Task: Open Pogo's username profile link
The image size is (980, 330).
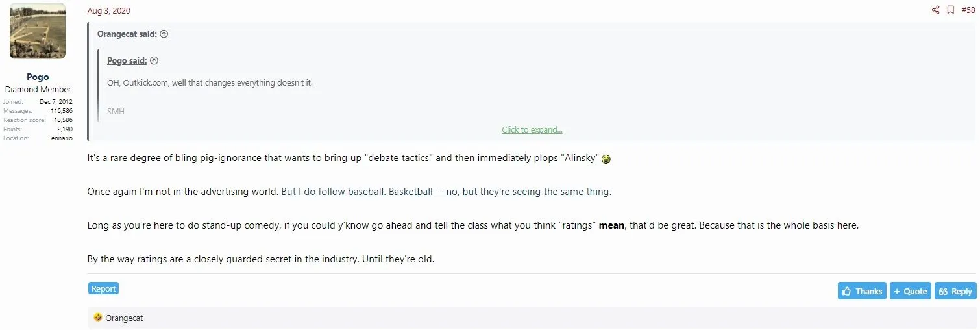Action: (x=38, y=77)
